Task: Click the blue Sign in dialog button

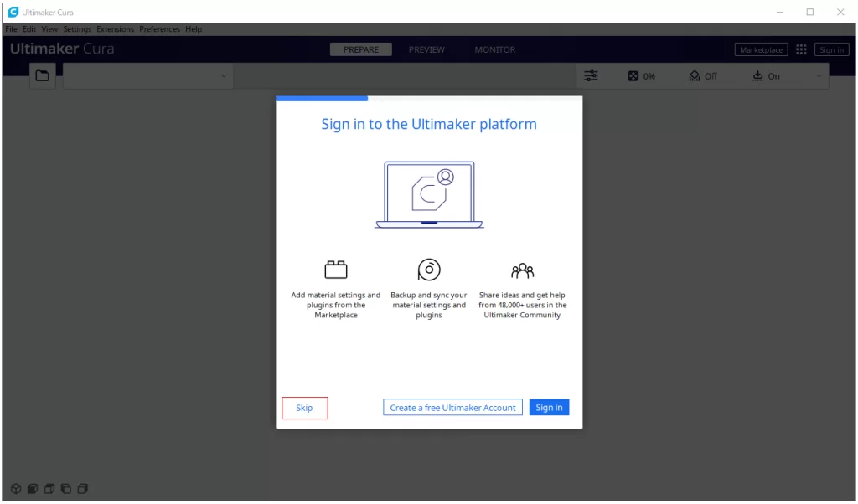Action: click(549, 408)
